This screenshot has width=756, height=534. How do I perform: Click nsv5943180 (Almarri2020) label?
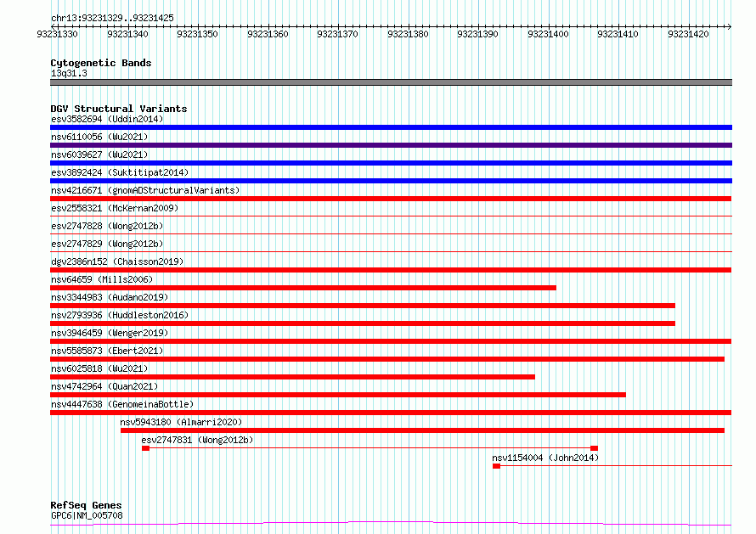[181, 422]
